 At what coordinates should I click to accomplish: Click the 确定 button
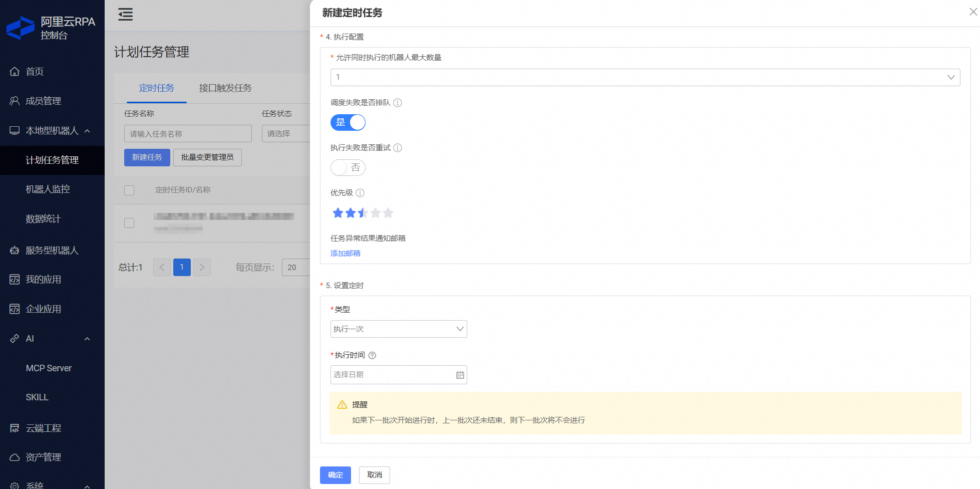(336, 475)
